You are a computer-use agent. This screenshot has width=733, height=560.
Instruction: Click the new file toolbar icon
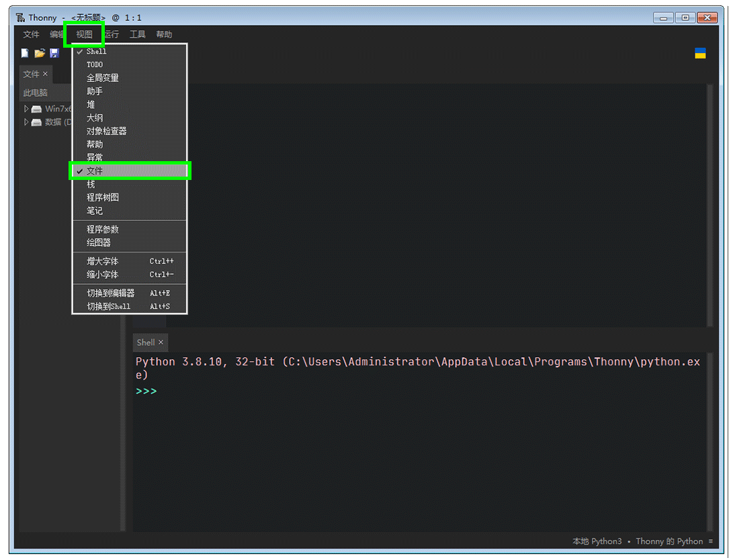click(x=25, y=53)
